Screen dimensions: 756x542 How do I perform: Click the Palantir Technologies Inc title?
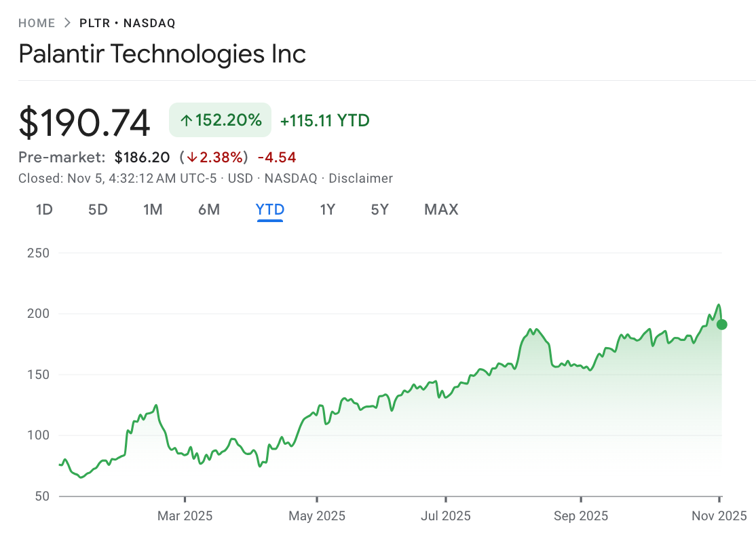click(x=162, y=54)
